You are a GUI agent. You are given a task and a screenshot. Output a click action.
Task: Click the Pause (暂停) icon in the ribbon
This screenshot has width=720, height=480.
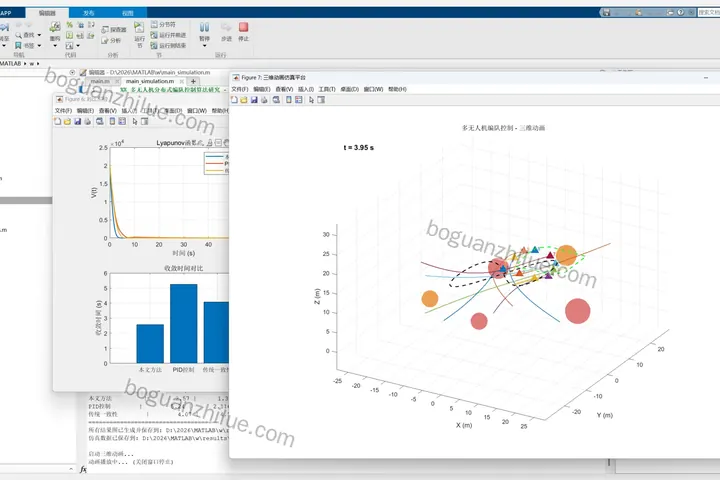(x=204, y=28)
